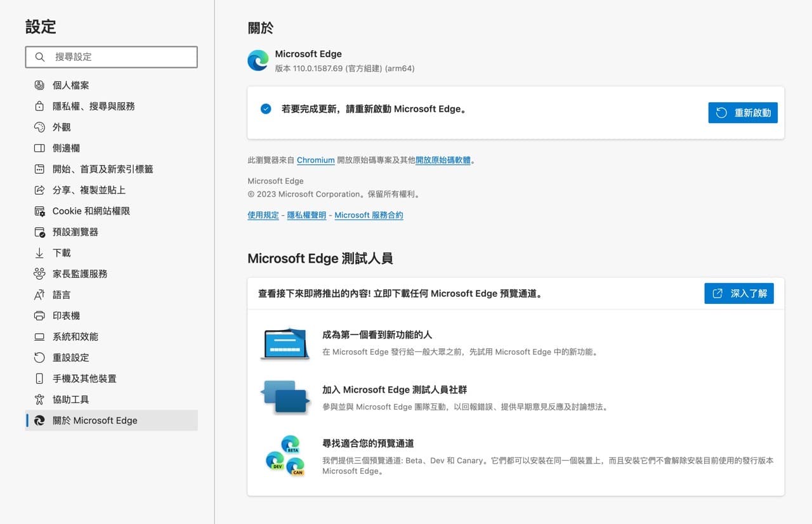Click the 手機及其他裝置 phone icon
The height and width of the screenshot is (524, 812).
click(39, 378)
